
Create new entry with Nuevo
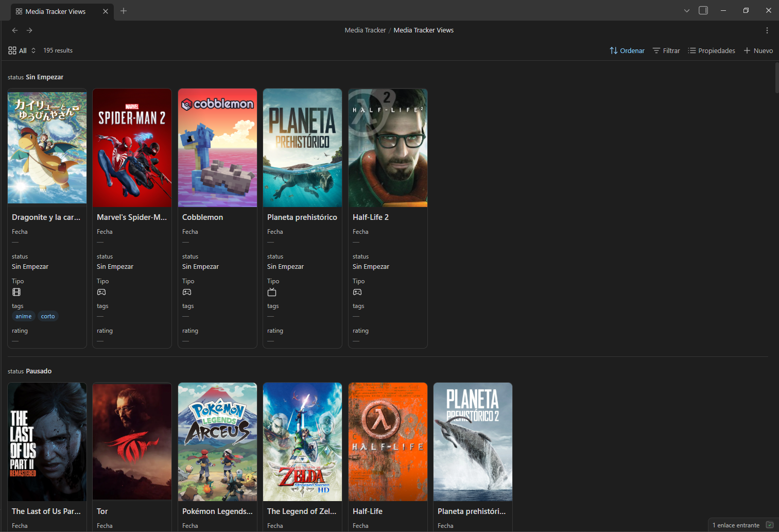click(x=758, y=50)
